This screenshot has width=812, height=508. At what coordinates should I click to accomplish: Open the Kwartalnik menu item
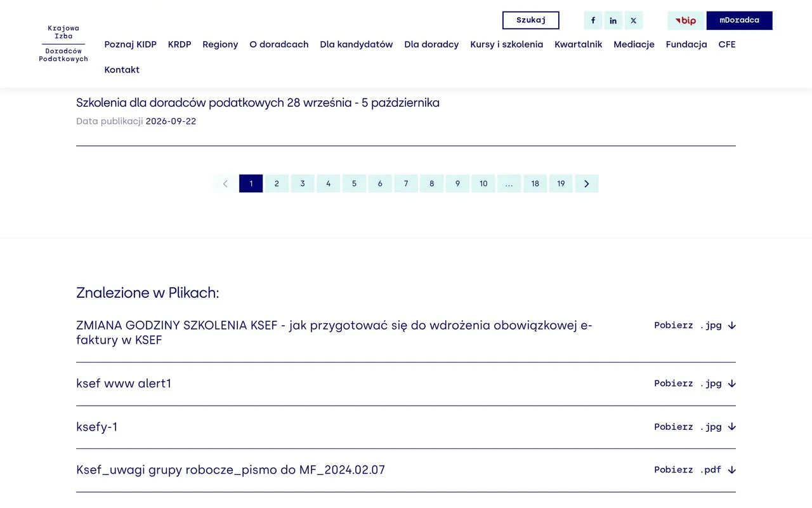pyautogui.click(x=579, y=44)
